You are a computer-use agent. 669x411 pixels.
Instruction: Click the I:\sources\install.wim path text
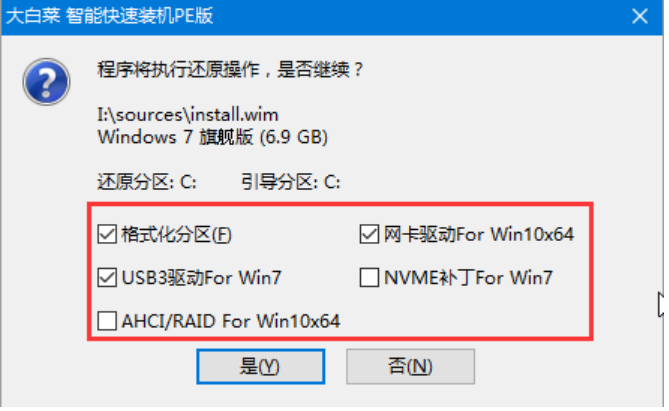[x=188, y=115]
